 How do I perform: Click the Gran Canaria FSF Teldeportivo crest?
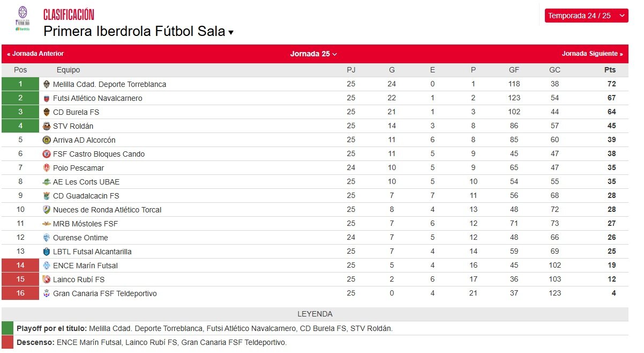47,293
